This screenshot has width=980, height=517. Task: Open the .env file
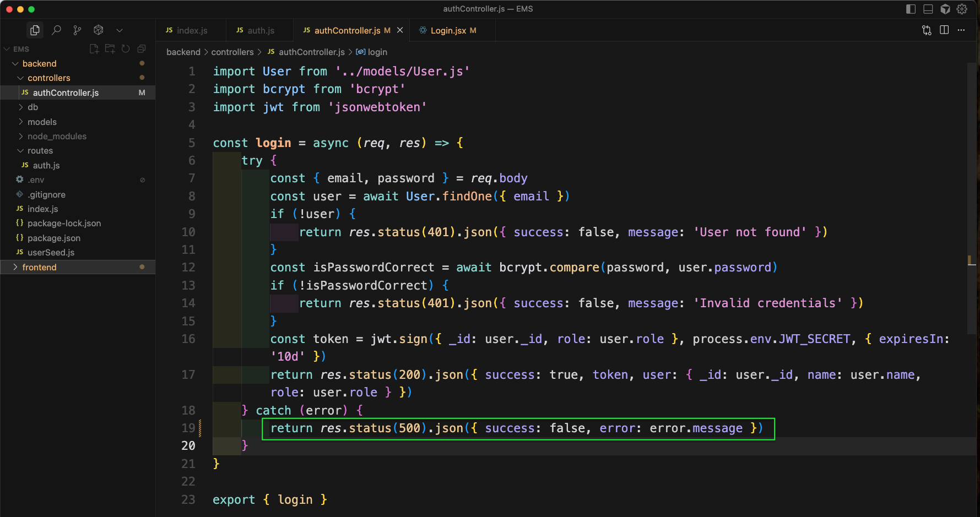78,180
